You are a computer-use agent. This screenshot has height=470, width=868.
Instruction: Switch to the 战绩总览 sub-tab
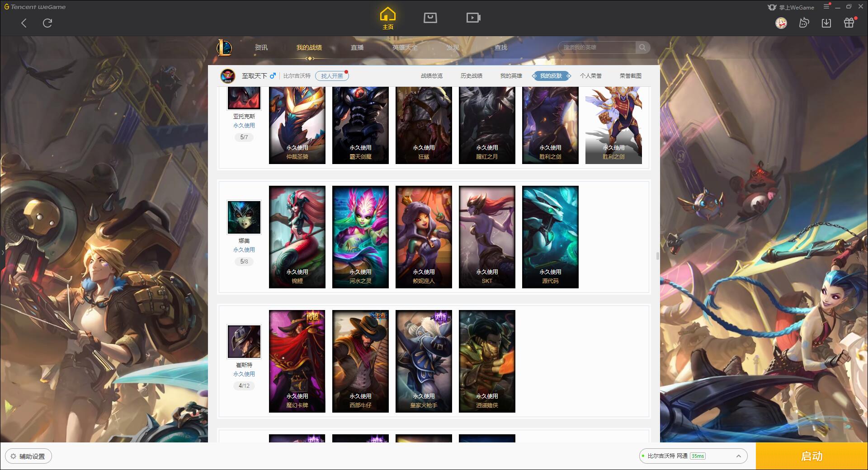tap(432, 76)
